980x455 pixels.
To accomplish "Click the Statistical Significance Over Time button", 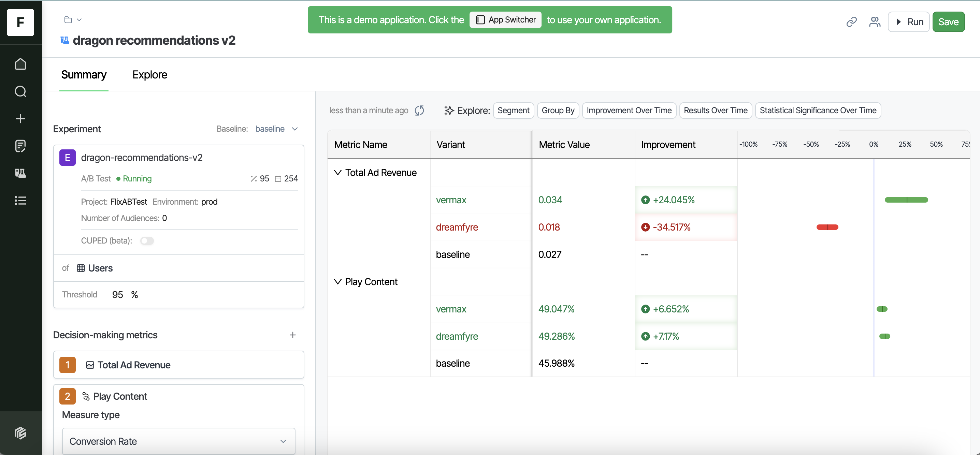I will click(818, 111).
